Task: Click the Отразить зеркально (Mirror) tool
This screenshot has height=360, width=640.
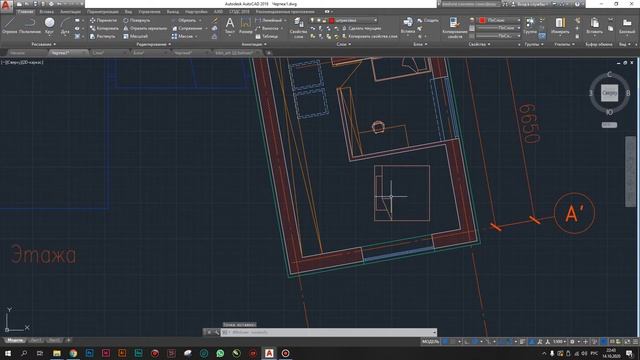Action: (x=145, y=28)
